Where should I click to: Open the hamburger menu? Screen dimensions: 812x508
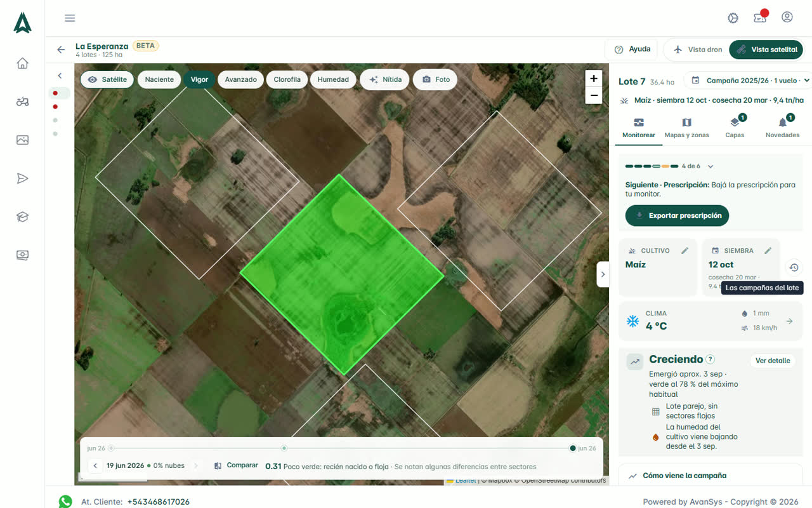pos(70,18)
